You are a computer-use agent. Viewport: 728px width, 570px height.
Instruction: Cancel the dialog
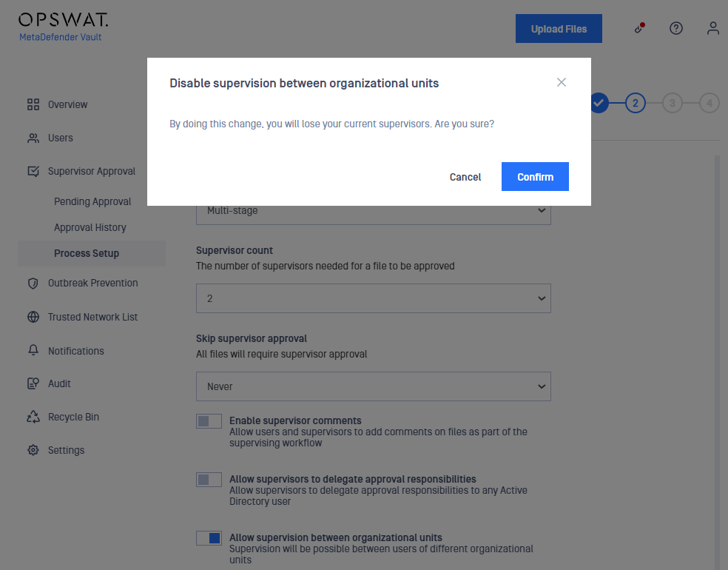point(465,177)
